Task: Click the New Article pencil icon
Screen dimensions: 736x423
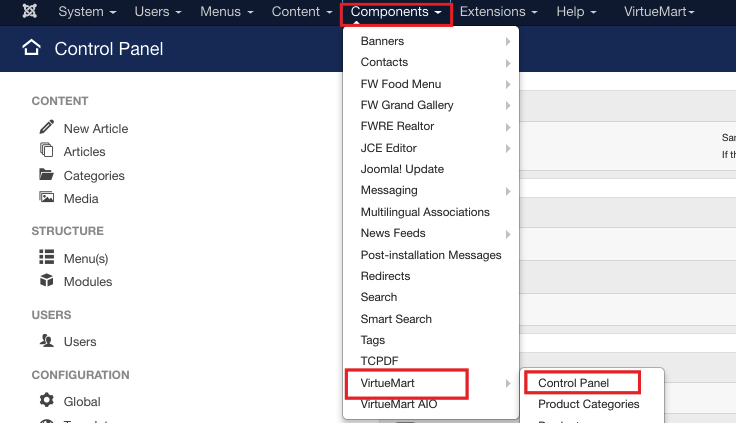Action: [46, 127]
